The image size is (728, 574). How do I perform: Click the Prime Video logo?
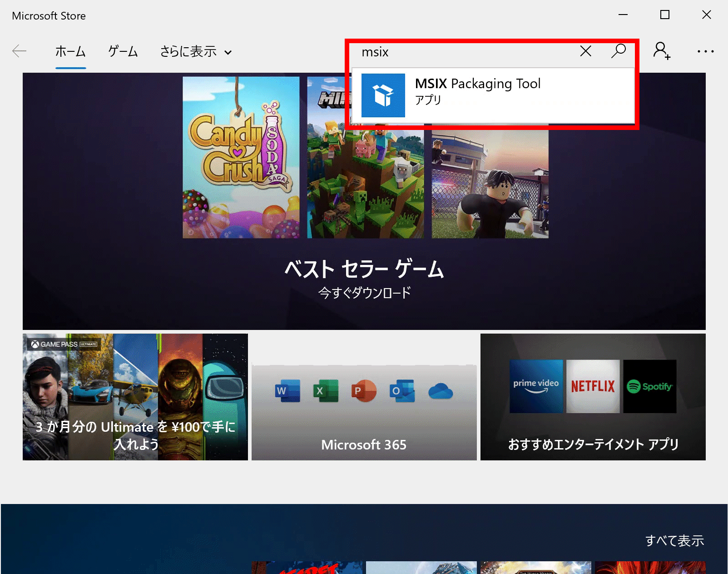click(x=536, y=386)
